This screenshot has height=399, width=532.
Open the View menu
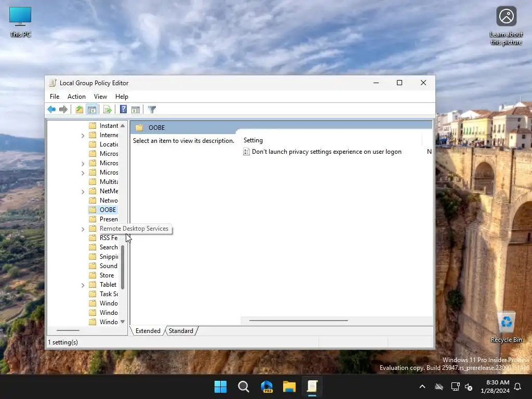coord(100,96)
